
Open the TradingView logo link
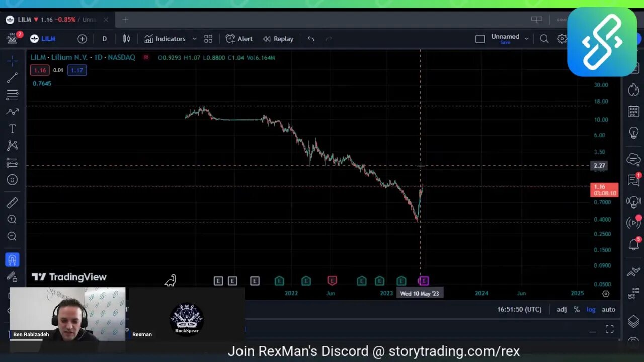coord(69,277)
